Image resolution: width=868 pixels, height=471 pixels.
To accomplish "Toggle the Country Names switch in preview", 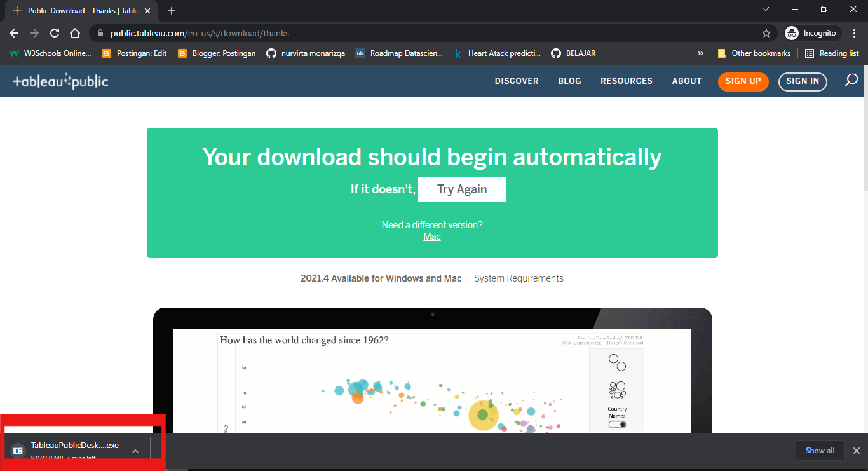I will click(x=617, y=424).
